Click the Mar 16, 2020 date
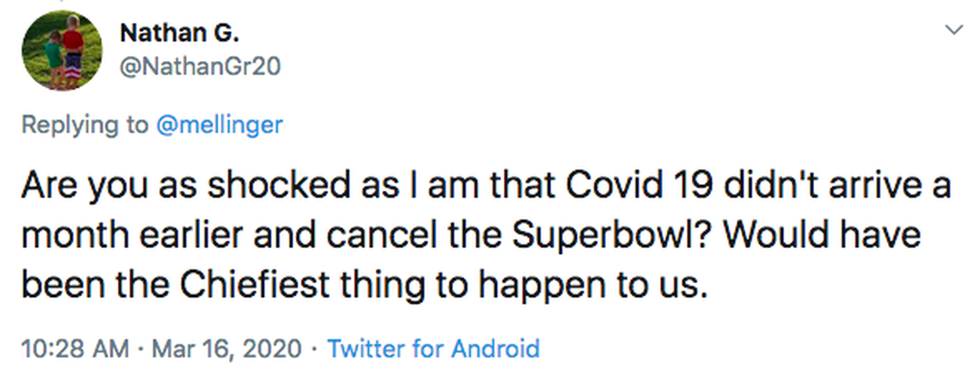The height and width of the screenshot is (389, 980). [x=225, y=349]
